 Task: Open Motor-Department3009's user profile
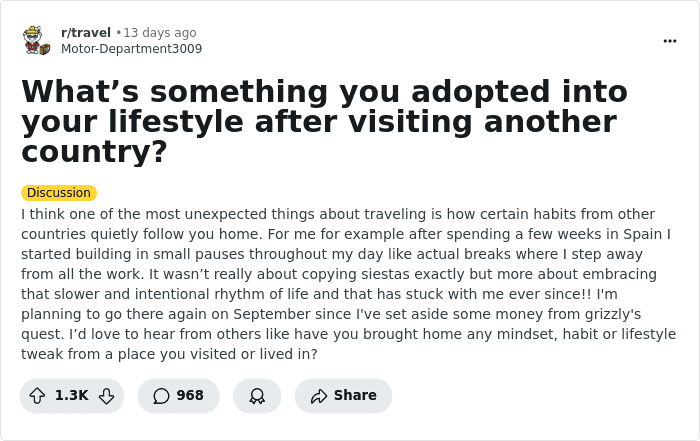[131, 49]
